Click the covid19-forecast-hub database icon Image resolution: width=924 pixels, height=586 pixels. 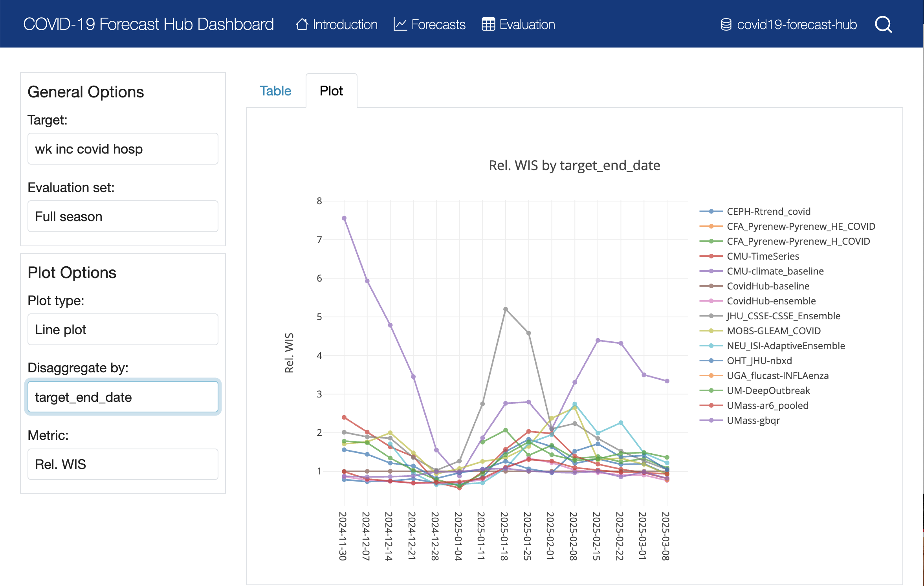(726, 24)
